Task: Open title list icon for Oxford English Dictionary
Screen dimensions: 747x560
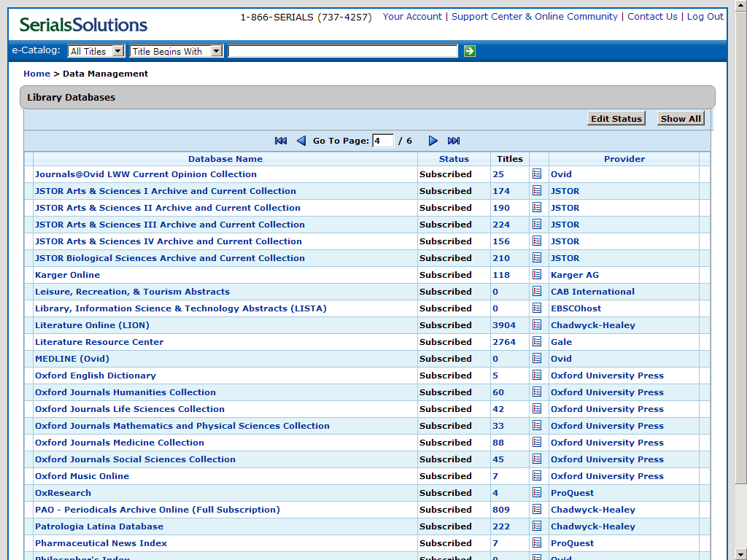Action: 537,376
